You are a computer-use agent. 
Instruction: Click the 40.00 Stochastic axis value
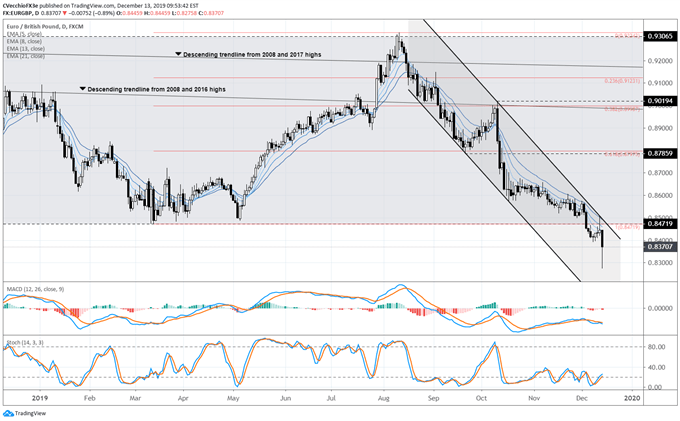(656, 367)
